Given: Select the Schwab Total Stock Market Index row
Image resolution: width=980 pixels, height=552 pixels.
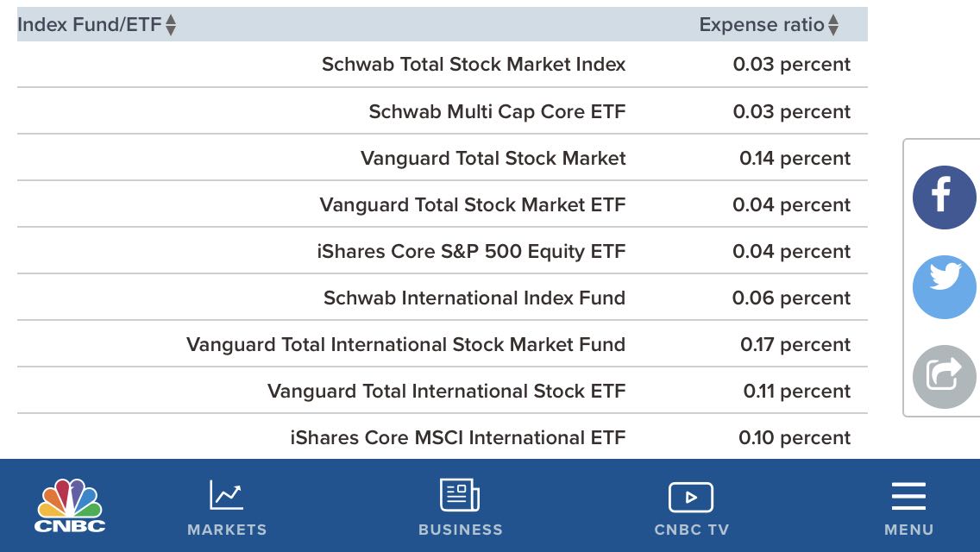Looking at the screenshot, I should click(x=474, y=65).
